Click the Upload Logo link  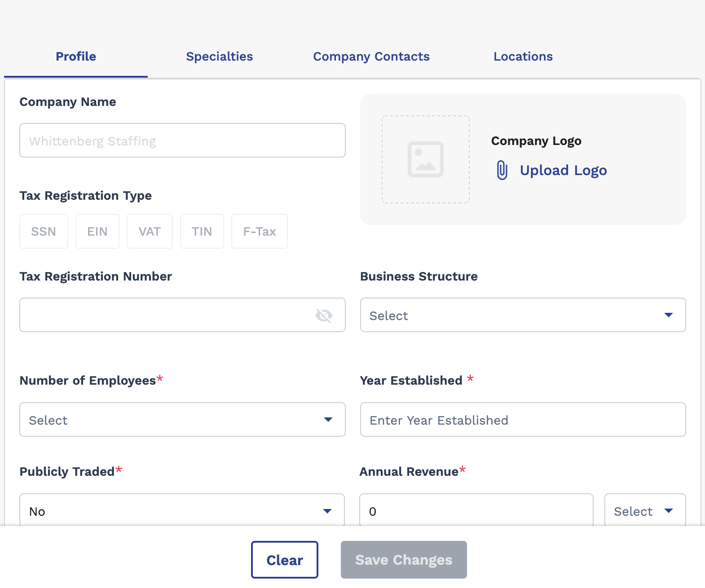click(x=563, y=171)
